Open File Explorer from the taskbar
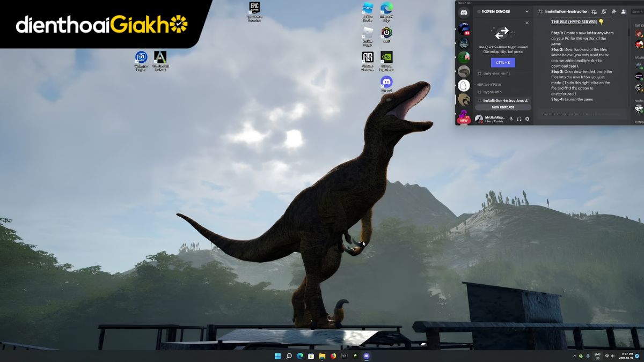The image size is (644, 362). pyautogui.click(x=322, y=356)
